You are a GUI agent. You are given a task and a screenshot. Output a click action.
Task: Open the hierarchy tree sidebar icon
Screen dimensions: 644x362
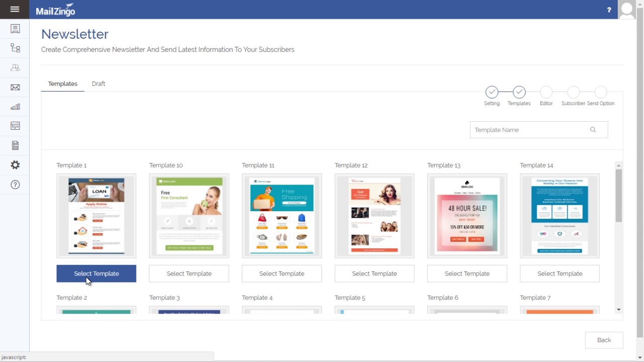click(15, 48)
